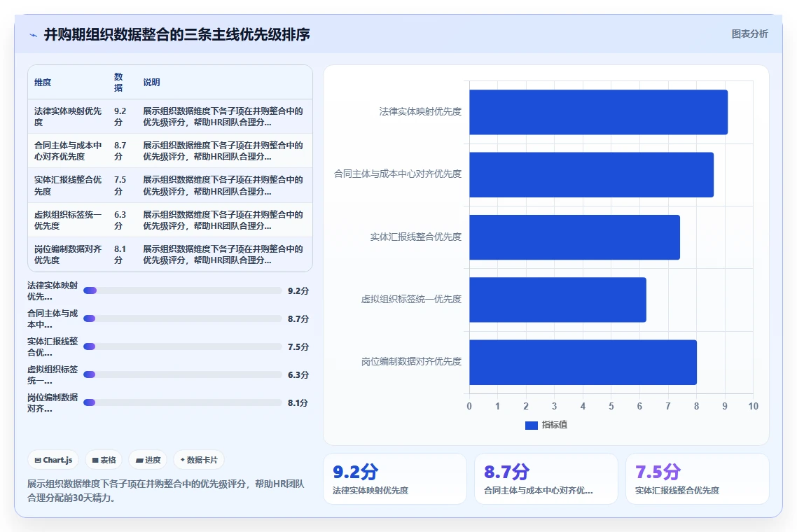This screenshot has height=532, width=797.
Task: Click the 法律实体映射优先度 progress bar
Action: tap(183, 290)
